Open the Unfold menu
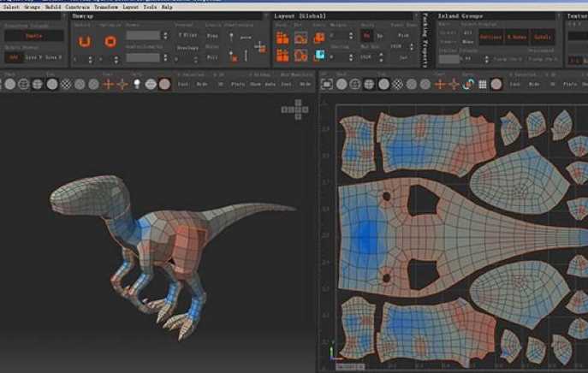The height and width of the screenshot is (373, 588). (x=52, y=7)
